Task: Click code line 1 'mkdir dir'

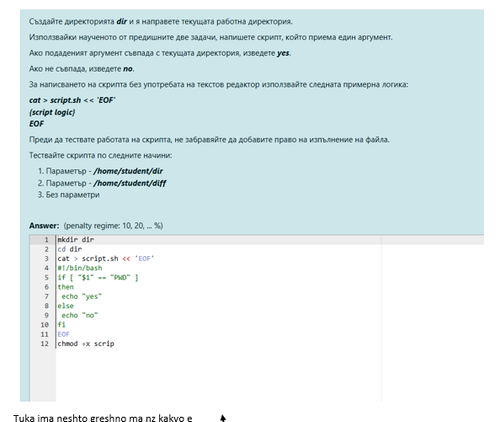Action: [76, 240]
